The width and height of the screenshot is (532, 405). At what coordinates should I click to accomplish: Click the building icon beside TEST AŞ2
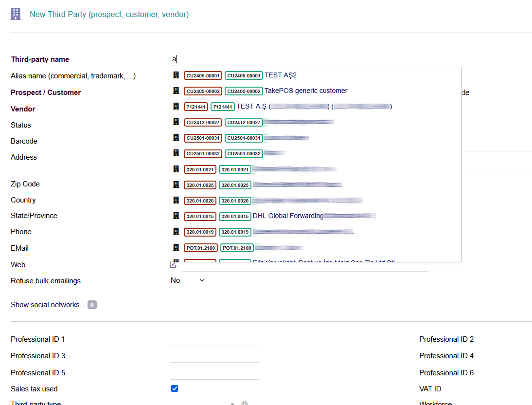pyautogui.click(x=177, y=75)
